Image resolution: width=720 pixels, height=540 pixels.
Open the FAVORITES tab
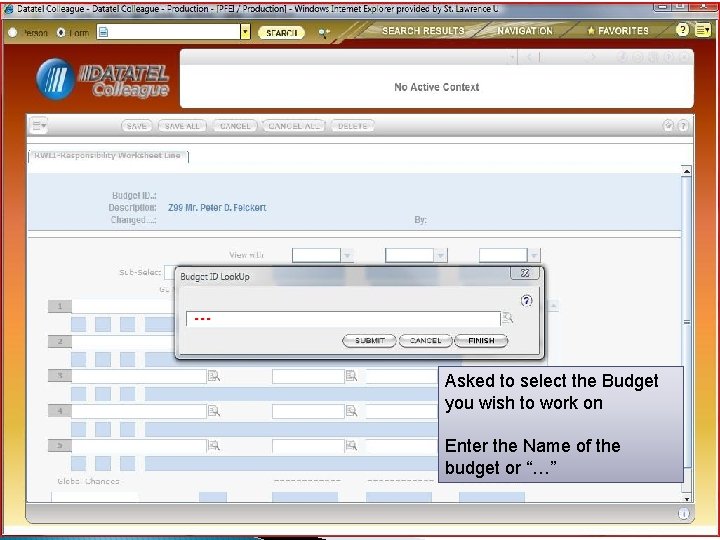coord(618,31)
